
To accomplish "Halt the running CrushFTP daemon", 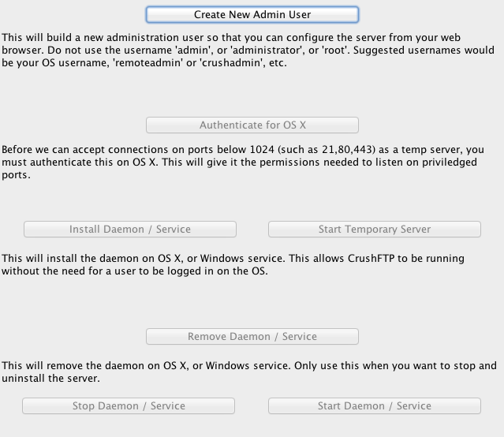I will pos(129,405).
